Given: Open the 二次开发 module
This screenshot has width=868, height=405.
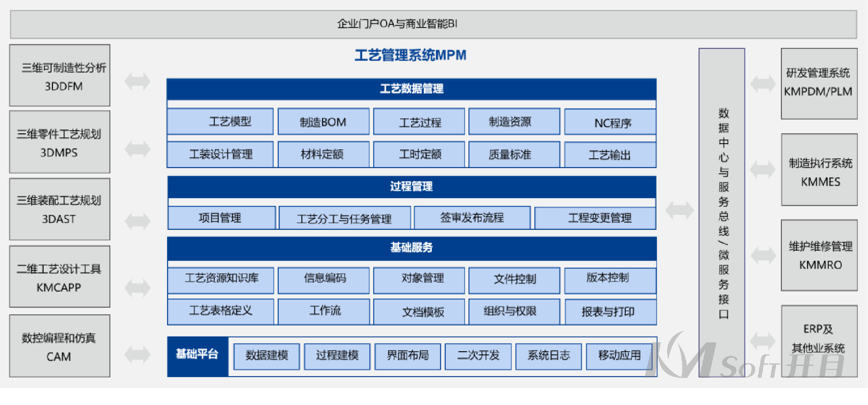Looking at the screenshot, I should [478, 356].
